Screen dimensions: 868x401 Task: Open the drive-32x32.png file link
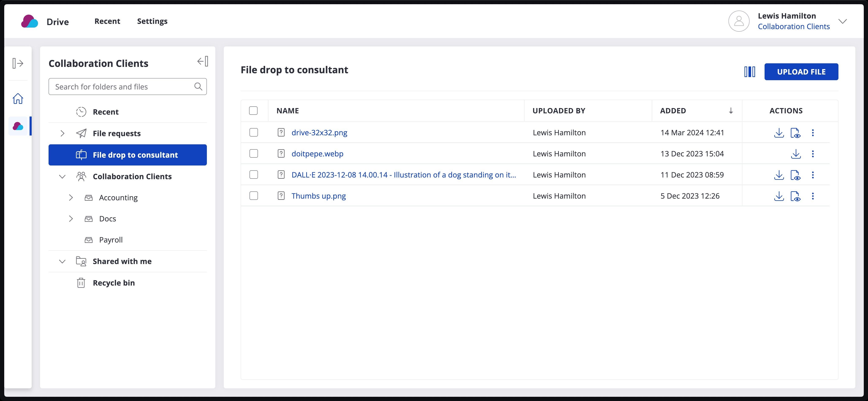[319, 133]
